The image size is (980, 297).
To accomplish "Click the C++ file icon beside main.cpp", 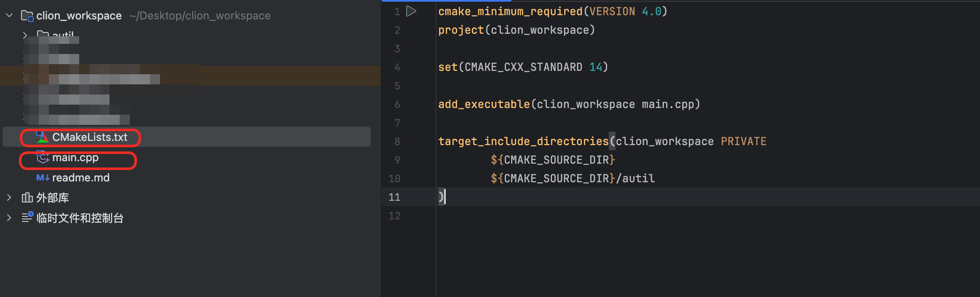I will coord(43,158).
